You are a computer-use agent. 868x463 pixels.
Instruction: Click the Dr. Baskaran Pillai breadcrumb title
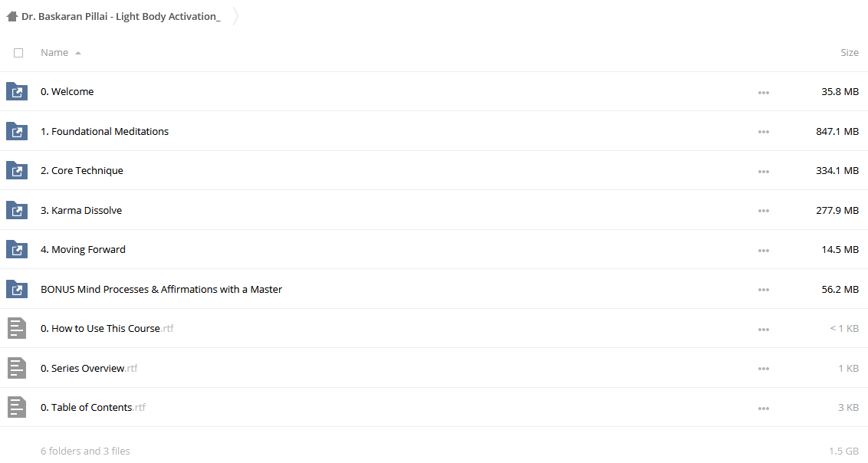pos(120,17)
